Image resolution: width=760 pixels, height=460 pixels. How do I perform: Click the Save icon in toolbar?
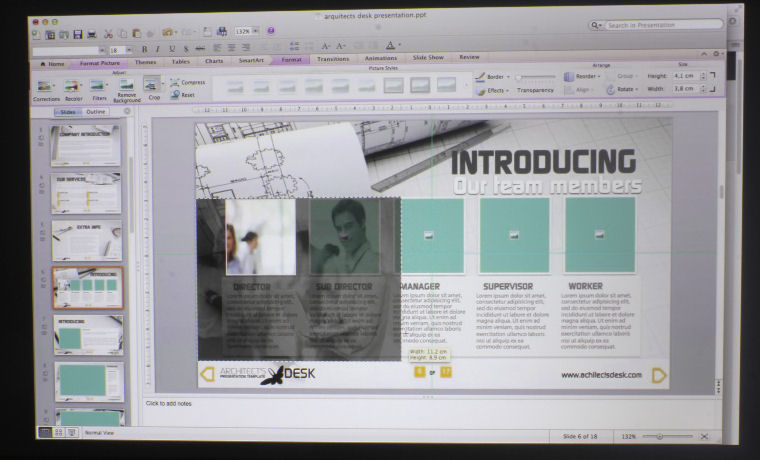point(77,34)
